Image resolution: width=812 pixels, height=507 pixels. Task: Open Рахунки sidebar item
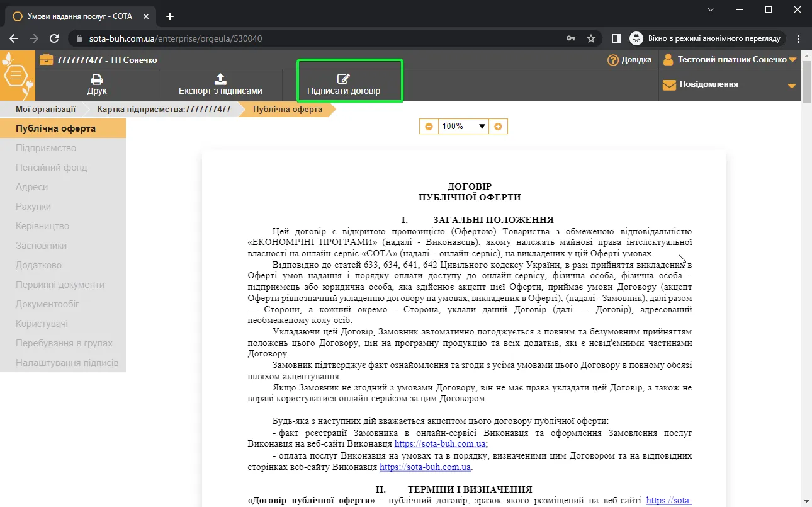click(x=63, y=207)
